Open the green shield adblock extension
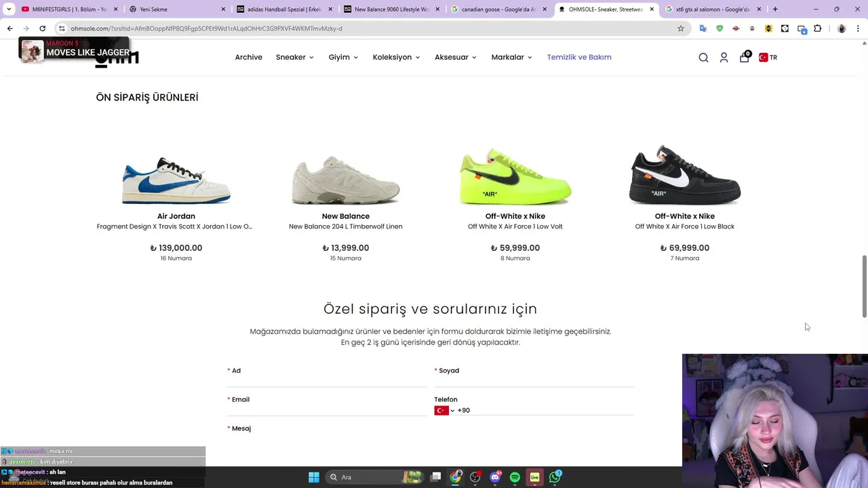This screenshot has width=868, height=488. [x=719, y=28]
